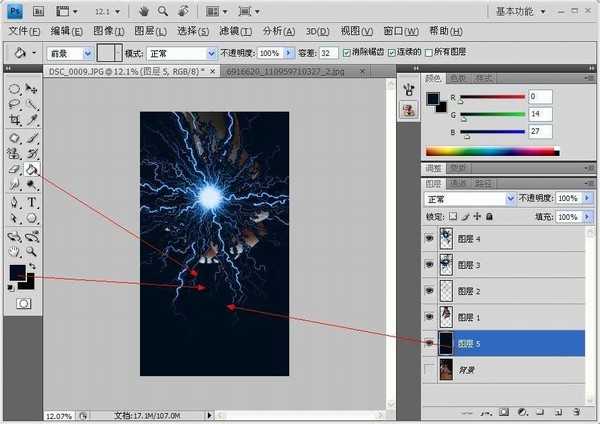This screenshot has height=424, width=600.
Task: Click the foreground color swatch in toolbox
Action: (x=18, y=273)
